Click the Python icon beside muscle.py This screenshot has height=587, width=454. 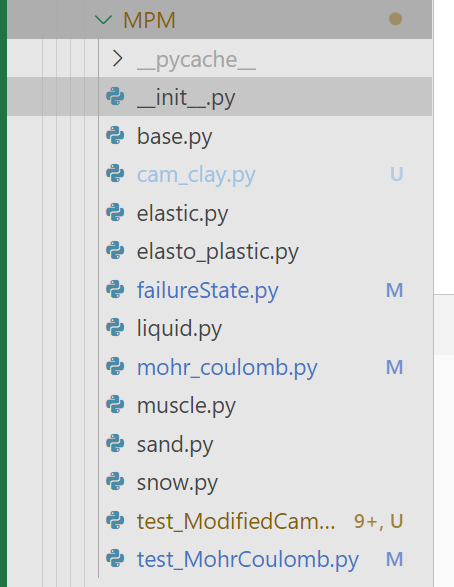(x=115, y=405)
